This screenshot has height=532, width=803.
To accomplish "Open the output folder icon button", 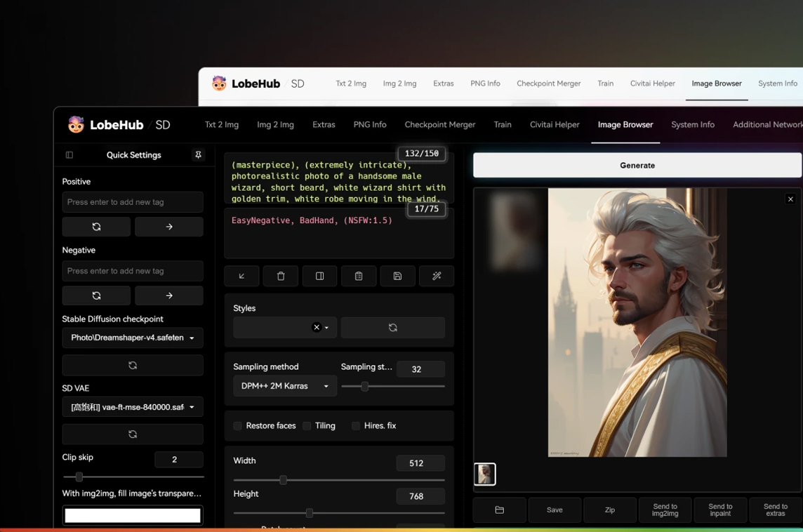I will pos(499,510).
